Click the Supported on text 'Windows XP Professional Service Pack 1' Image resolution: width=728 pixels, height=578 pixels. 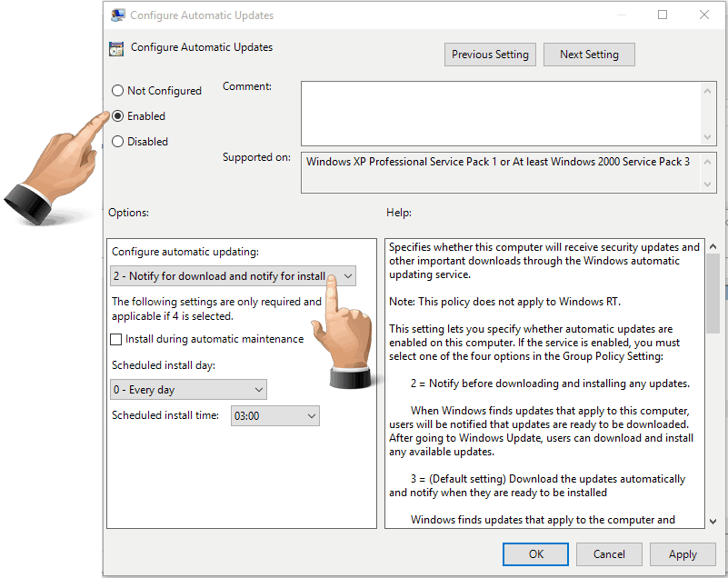[401, 162]
